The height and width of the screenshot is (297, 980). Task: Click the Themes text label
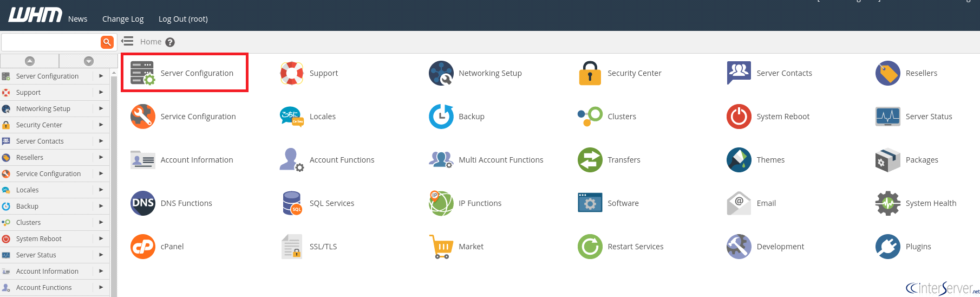pyautogui.click(x=770, y=160)
